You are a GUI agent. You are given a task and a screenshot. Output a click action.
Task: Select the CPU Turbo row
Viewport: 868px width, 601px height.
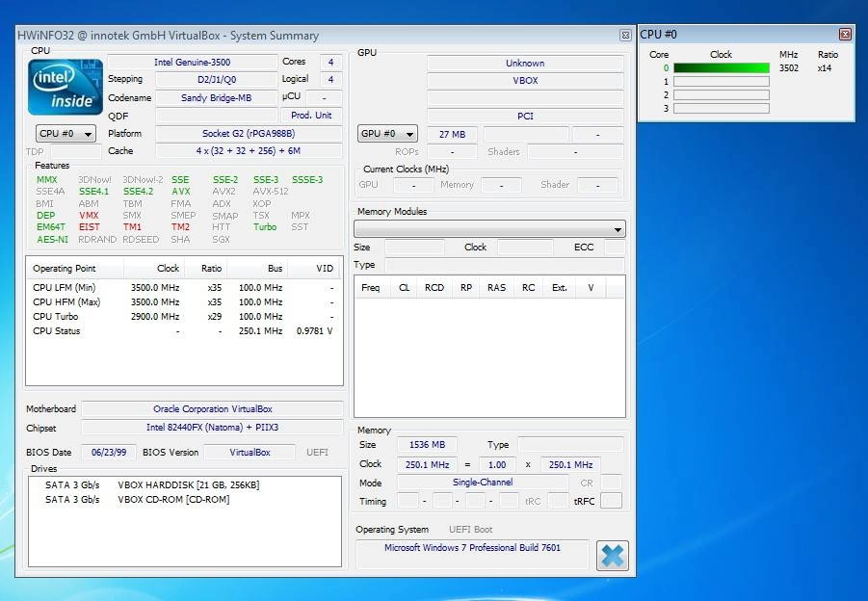coord(183,317)
